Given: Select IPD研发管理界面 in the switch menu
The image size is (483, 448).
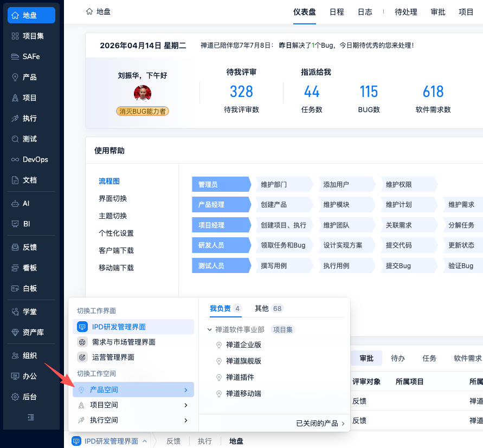Looking at the screenshot, I should tap(133, 327).
